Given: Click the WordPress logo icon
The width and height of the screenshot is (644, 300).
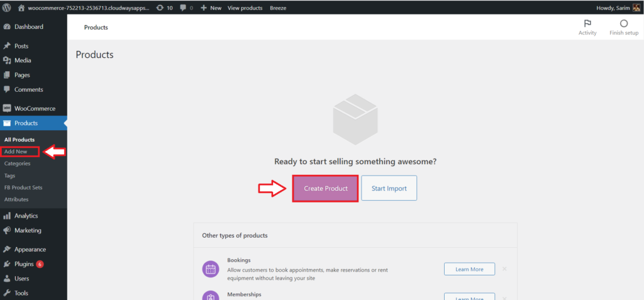Looking at the screenshot, I should pyautogui.click(x=7, y=8).
